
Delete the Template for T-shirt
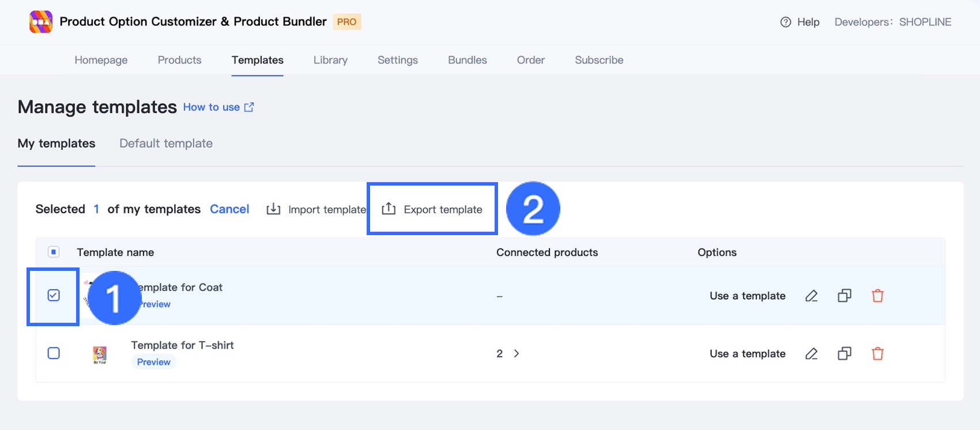tap(877, 353)
